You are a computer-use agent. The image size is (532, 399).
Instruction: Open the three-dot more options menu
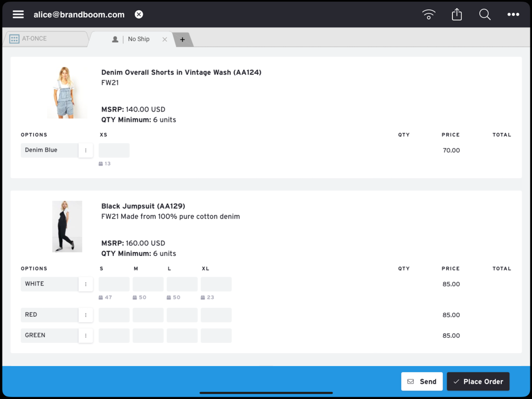click(x=513, y=14)
